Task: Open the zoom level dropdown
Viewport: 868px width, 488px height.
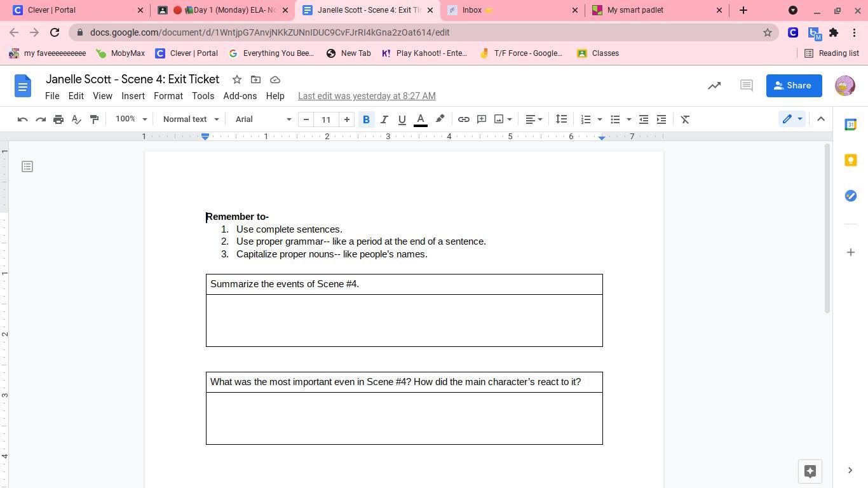Action: [x=131, y=119]
